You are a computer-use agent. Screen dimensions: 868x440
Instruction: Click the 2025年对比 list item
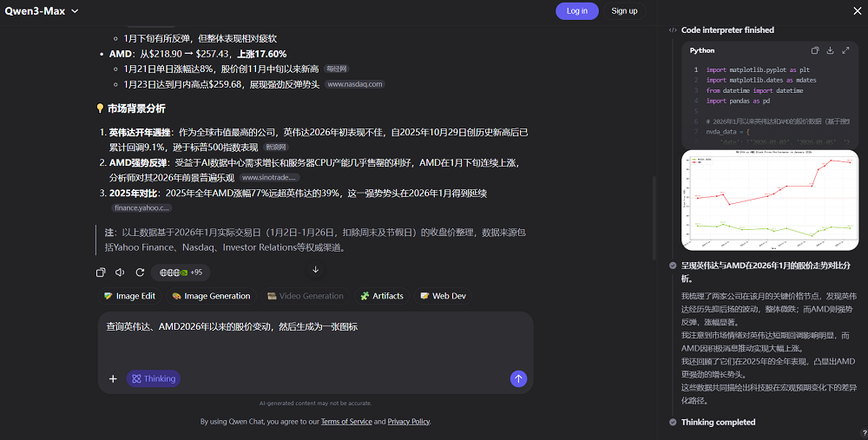(298, 200)
